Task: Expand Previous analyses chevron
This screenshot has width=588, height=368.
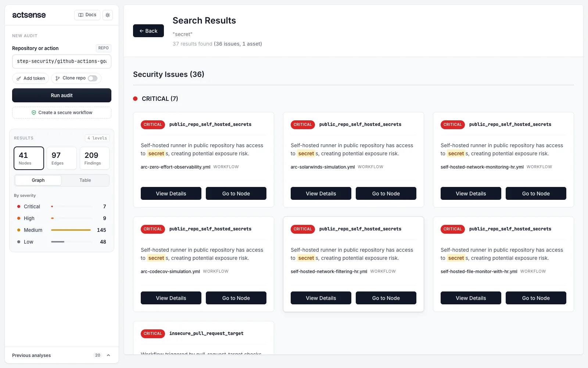Action: click(108, 355)
